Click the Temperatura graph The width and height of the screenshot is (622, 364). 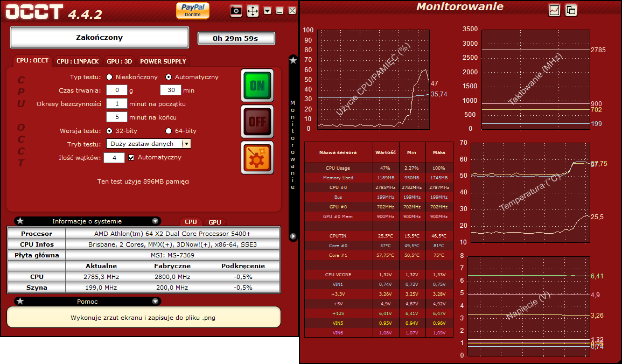click(530, 192)
